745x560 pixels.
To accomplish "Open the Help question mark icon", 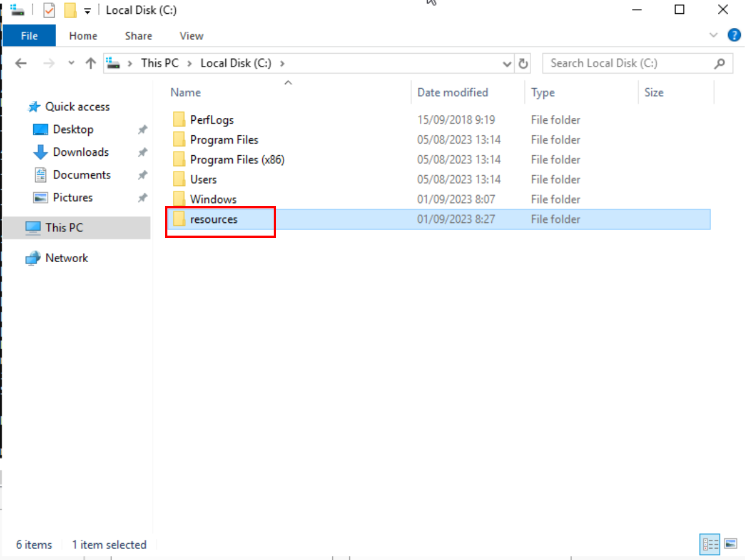I will [x=734, y=35].
